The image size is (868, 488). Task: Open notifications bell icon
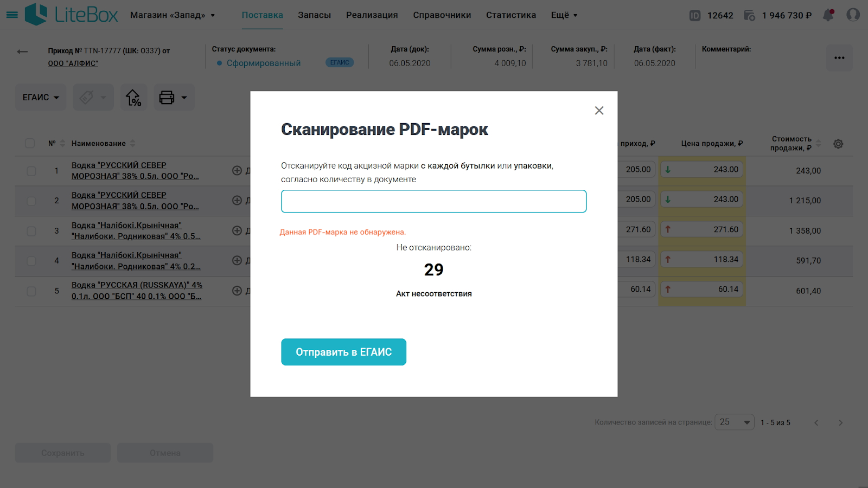point(828,15)
